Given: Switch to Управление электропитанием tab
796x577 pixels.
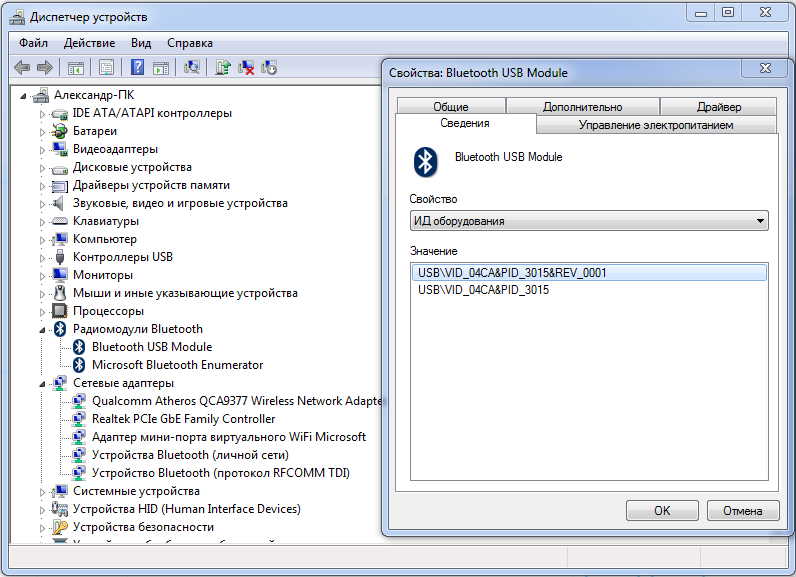Looking at the screenshot, I should (x=656, y=125).
